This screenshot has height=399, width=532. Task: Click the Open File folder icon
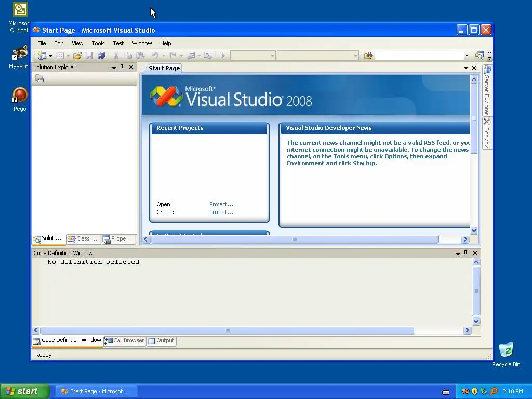click(77, 56)
